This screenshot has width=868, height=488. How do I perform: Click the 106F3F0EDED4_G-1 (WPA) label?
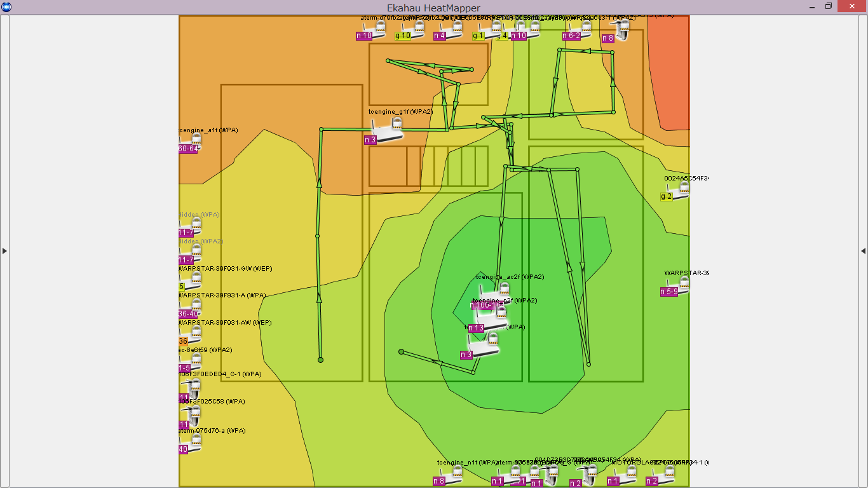pos(220,374)
